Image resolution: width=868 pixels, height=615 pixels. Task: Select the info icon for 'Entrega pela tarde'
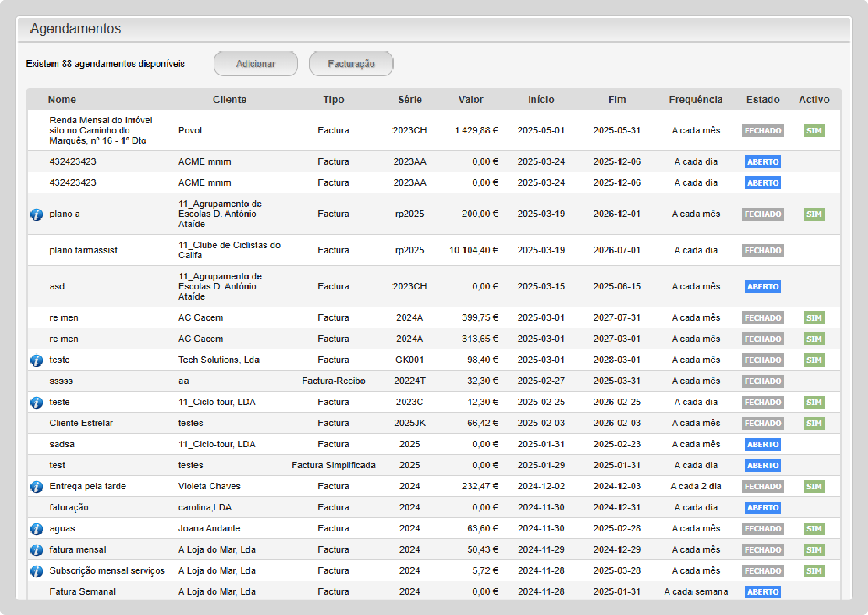(36, 486)
